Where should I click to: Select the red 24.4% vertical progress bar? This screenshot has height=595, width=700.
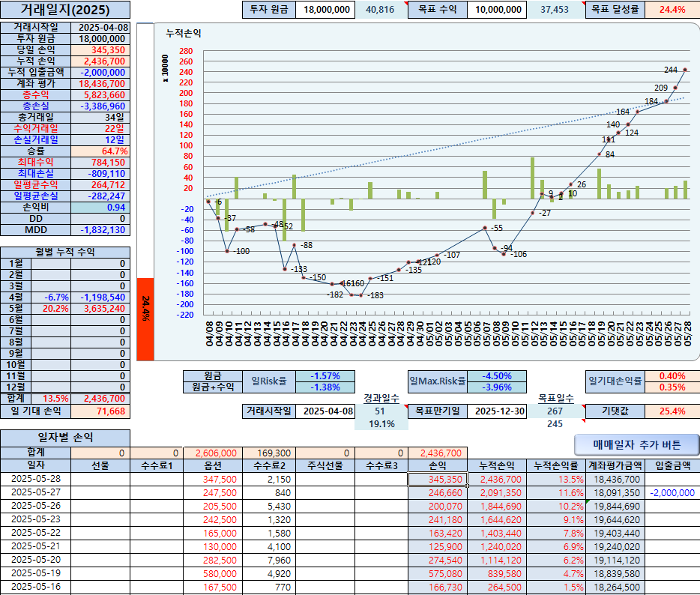click(145, 319)
